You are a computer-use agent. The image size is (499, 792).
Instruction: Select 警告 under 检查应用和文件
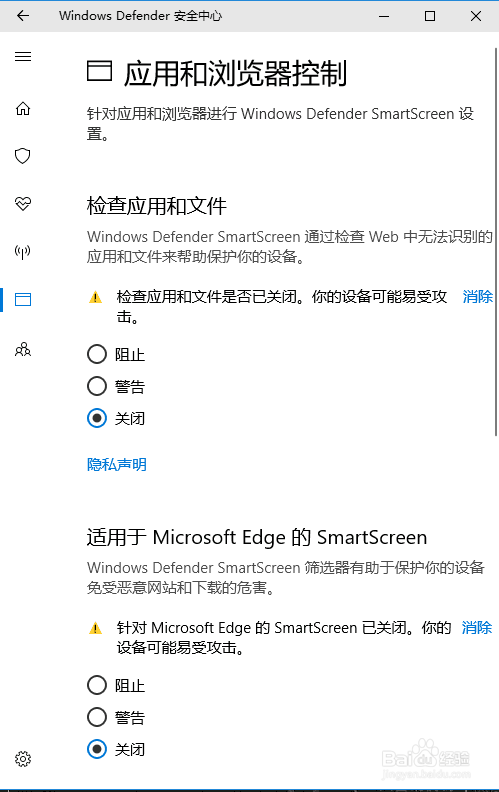pyautogui.click(x=116, y=386)
